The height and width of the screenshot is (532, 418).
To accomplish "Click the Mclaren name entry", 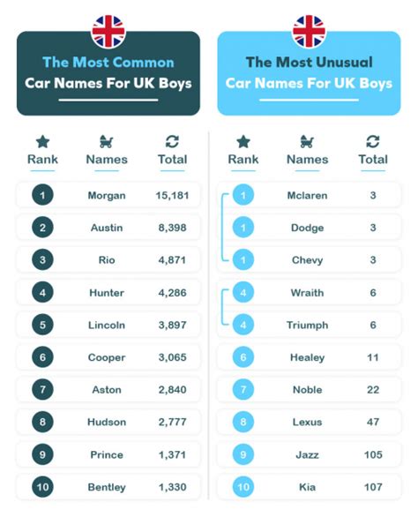I will (307, 196).
